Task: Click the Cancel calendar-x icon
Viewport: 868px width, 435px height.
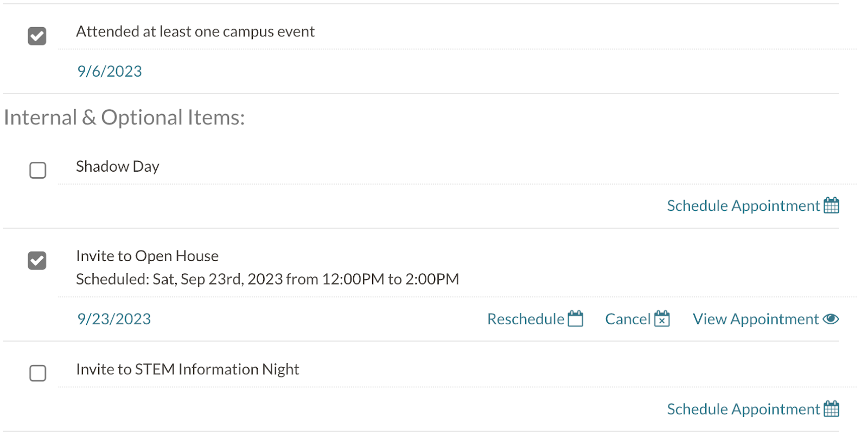Action: (662, 319)
